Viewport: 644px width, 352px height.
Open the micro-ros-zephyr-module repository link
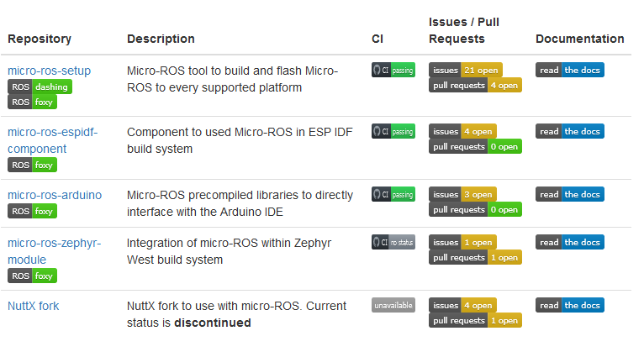tap(54, 251)
